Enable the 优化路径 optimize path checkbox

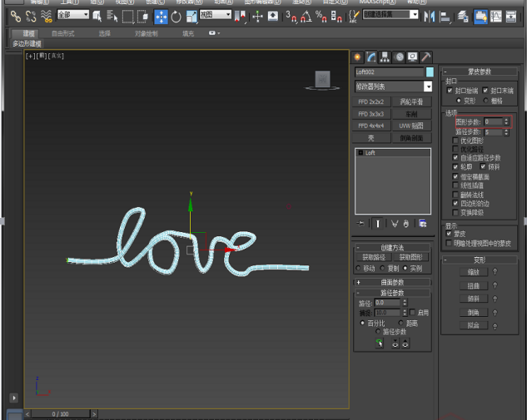point(455,149)
